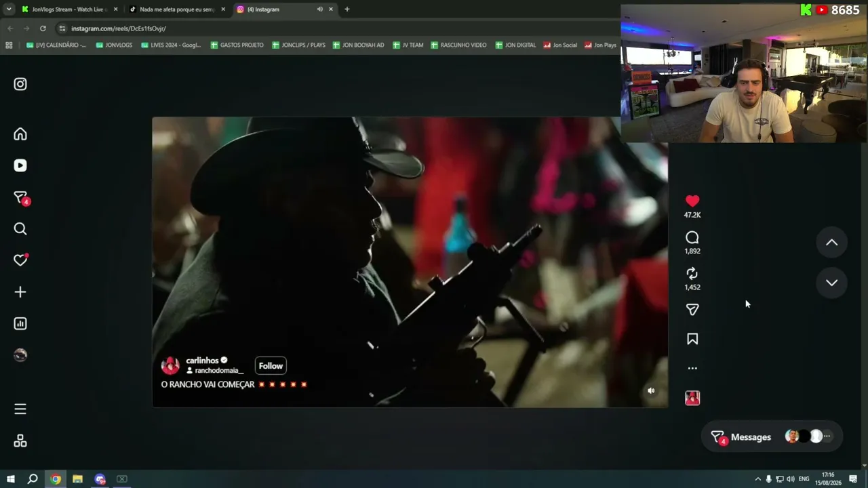Switch to the Nada me afeta TikTok tab
The image size is (868, 488).
(x=177, y=9)
